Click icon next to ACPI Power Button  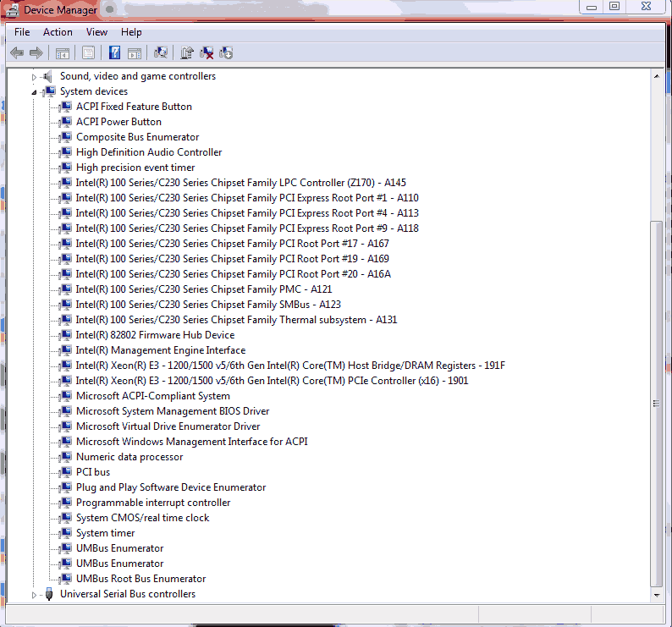coord(66,122)
